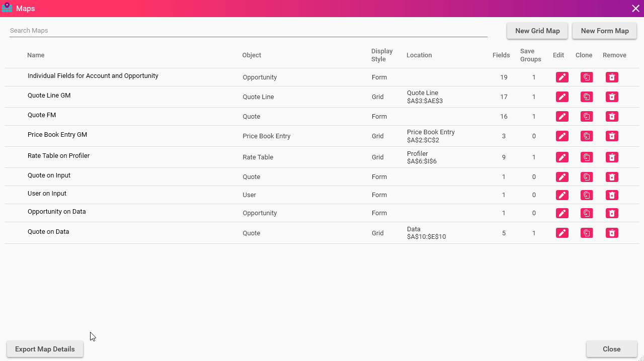Image resolution: width=644 pixels, height=361 pixels.
Task: Focus the Search Maps field
Action: 248,31
